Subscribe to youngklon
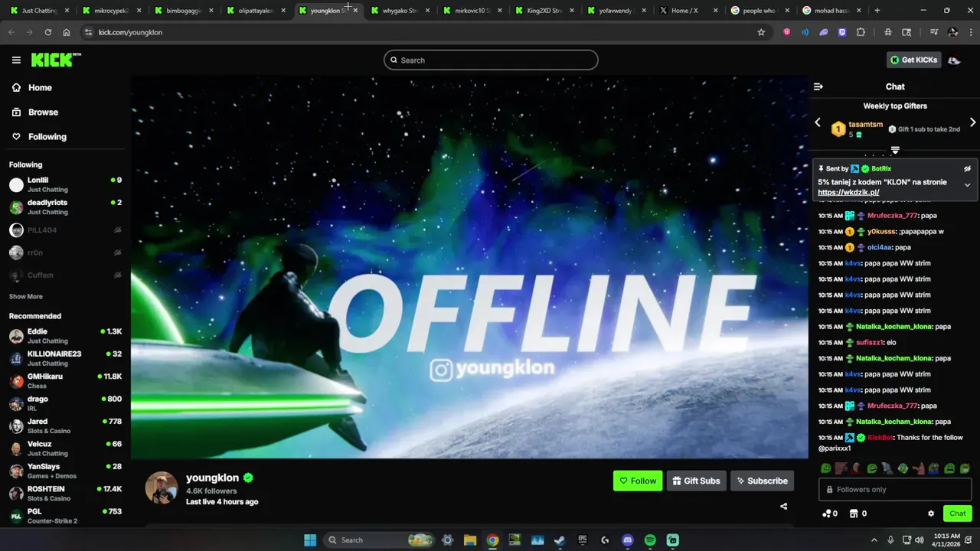 coord(762,481)
